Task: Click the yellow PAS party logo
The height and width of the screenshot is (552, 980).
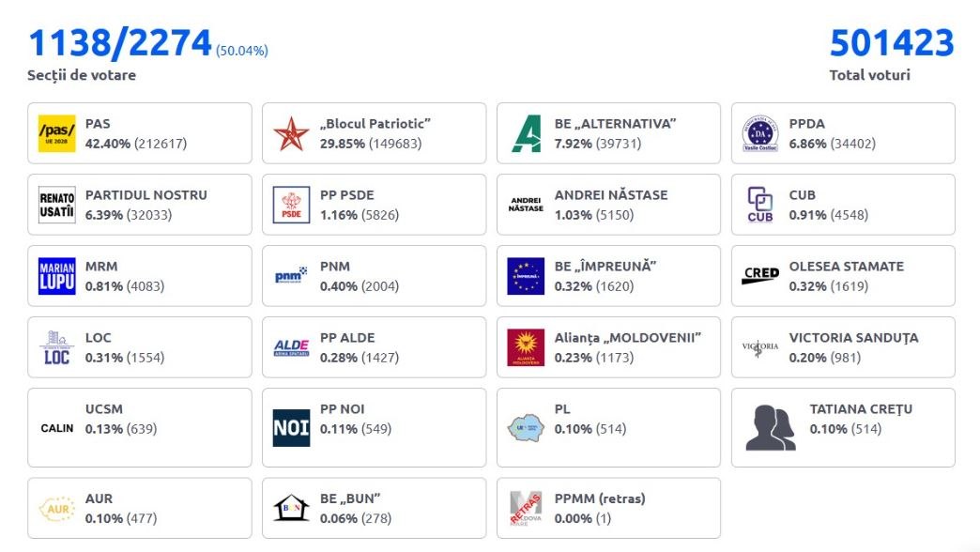Action: (x=56, y=133)
